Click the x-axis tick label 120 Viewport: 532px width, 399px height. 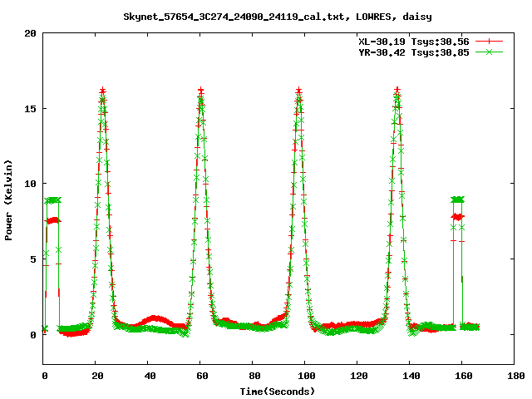click(x=359, y=376)
